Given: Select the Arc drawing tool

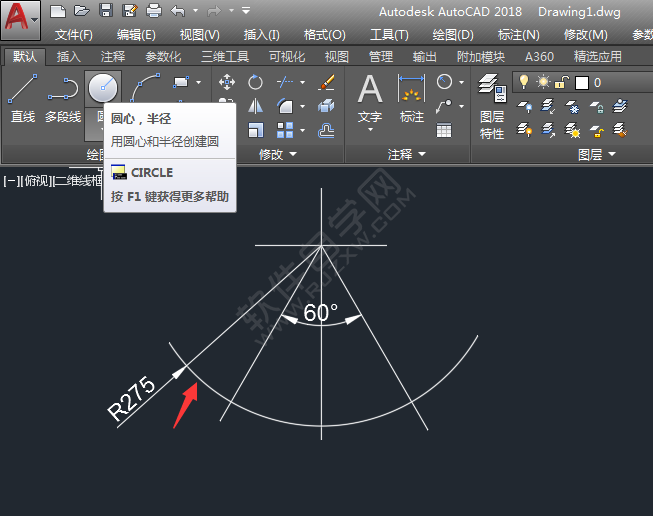Looking at the screenshot, I should click(x=146, y=89).
